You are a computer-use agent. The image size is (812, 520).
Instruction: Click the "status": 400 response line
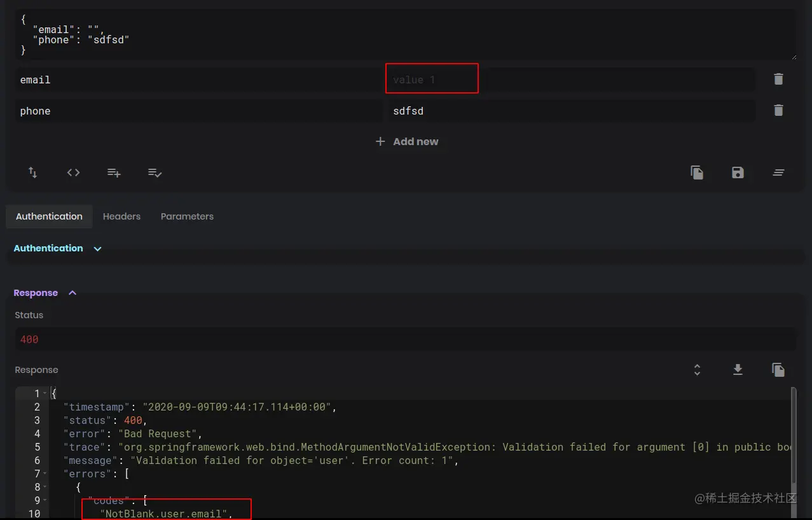(x=105, y=420)
